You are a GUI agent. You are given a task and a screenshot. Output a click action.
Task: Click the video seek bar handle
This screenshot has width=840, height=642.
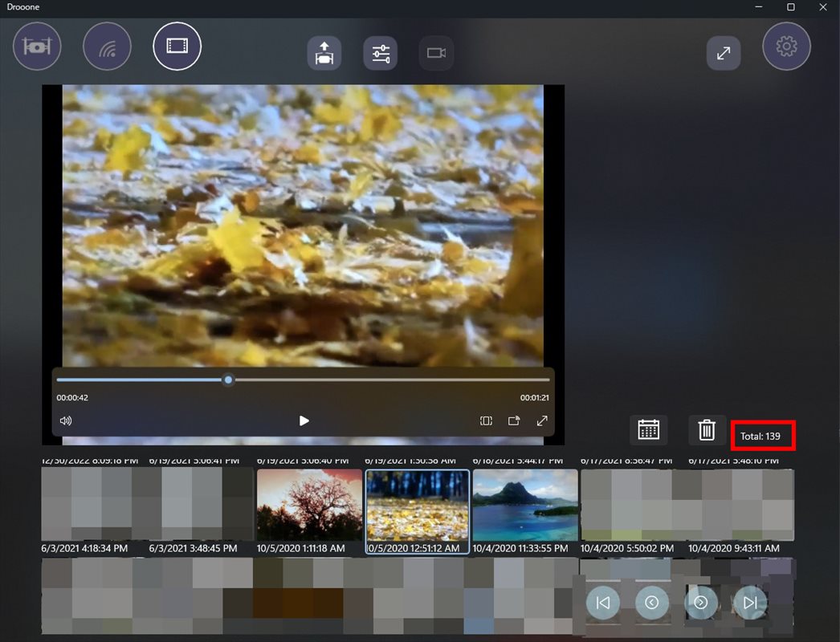coord(229,380)
